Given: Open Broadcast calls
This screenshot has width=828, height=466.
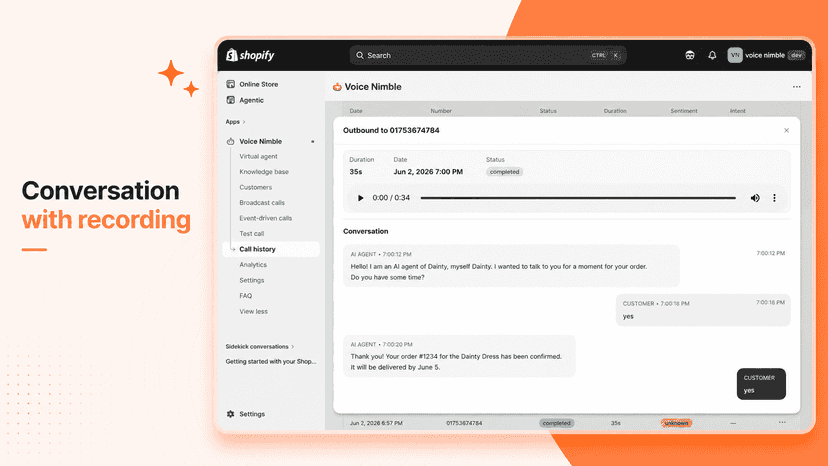Looking at the screenshot, I should (262, 202).
